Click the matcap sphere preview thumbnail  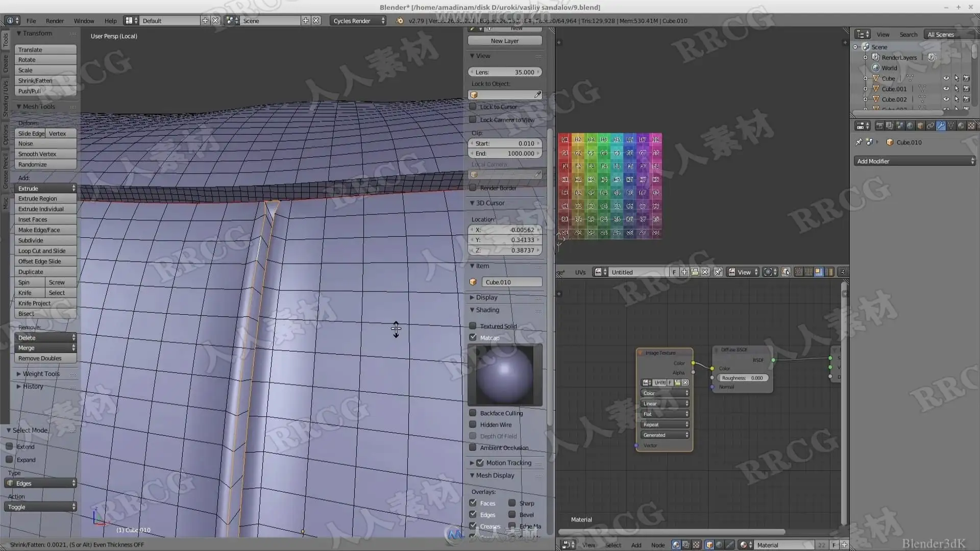504,375
